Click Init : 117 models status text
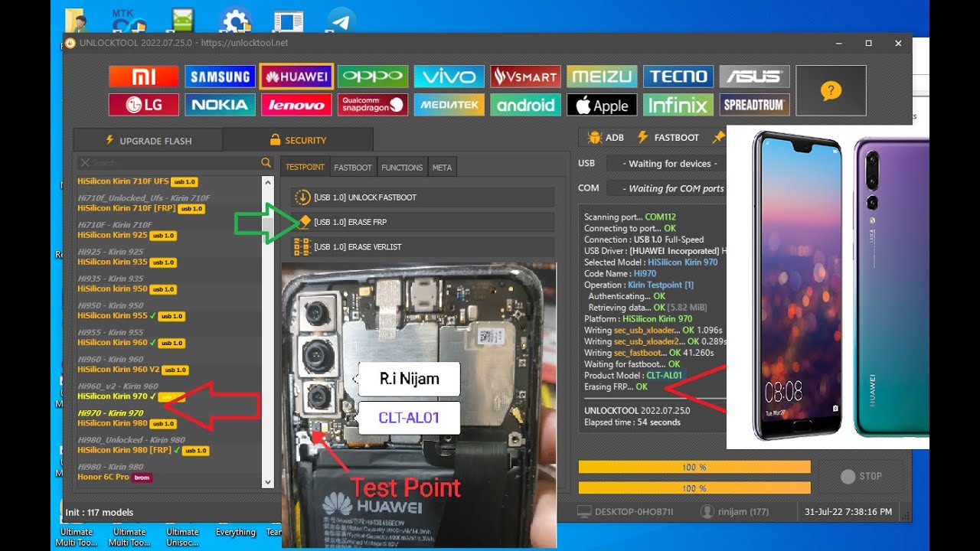Screen dimensions: 980x551 [x=100, y=513]
